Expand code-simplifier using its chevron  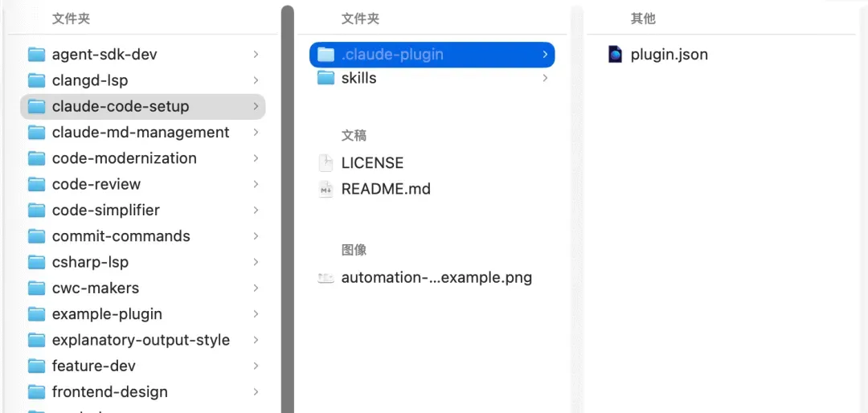click(x=256, y=211)
